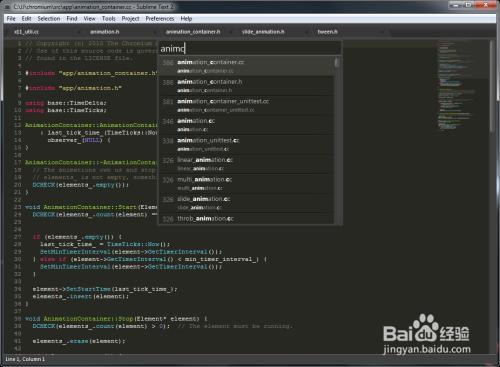Close the idl_util.cc tab

79,32
